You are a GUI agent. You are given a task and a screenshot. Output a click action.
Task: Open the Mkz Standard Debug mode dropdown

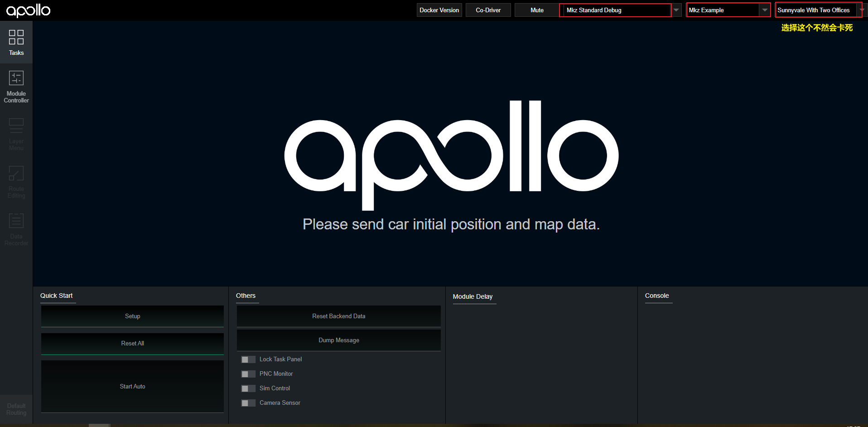click(x=676, y=10)
